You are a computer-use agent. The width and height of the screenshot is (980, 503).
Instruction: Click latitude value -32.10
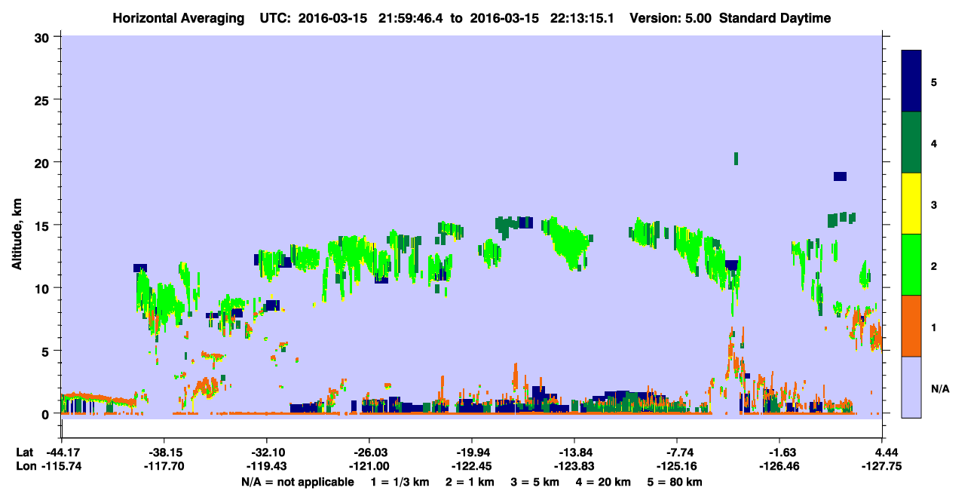point(267,452)
